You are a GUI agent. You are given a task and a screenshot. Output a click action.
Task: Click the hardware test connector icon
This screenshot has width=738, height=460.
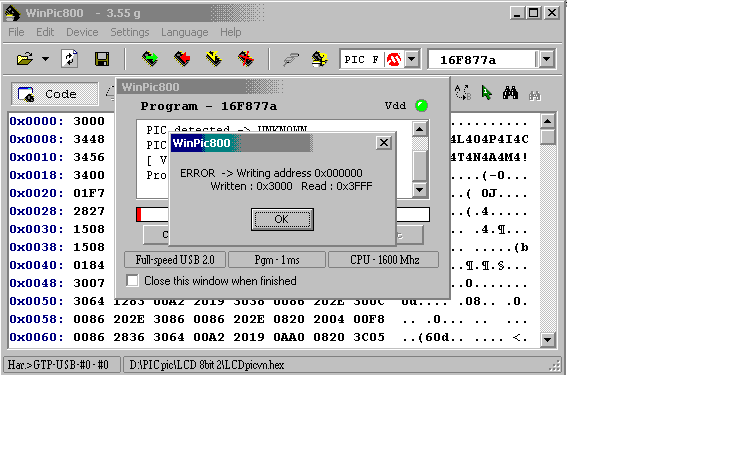coord(291,59)
